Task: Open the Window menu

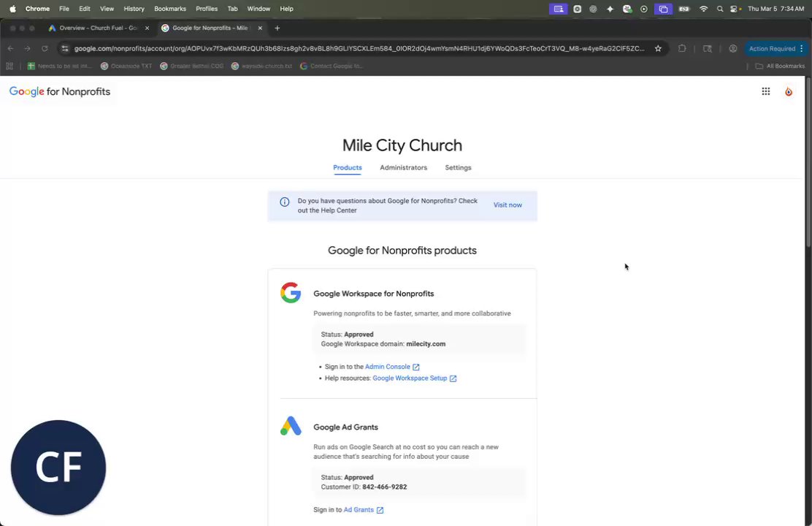Action: click(x=258, y=9)
